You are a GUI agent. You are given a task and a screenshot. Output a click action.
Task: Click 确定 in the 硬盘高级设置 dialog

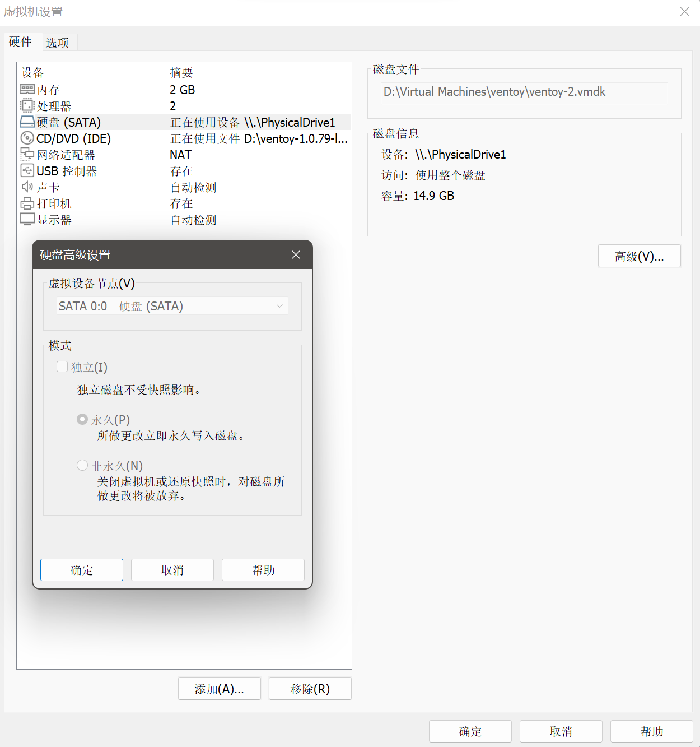point(82,570)
